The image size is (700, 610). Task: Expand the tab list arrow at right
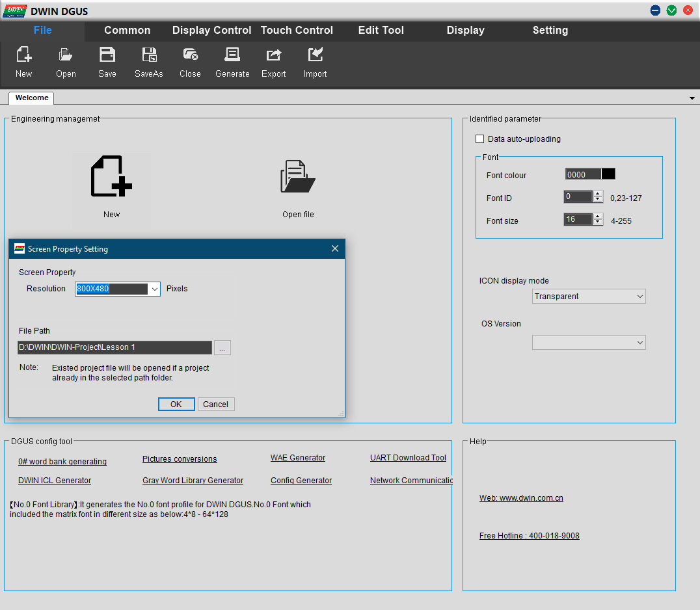(692, 98)
